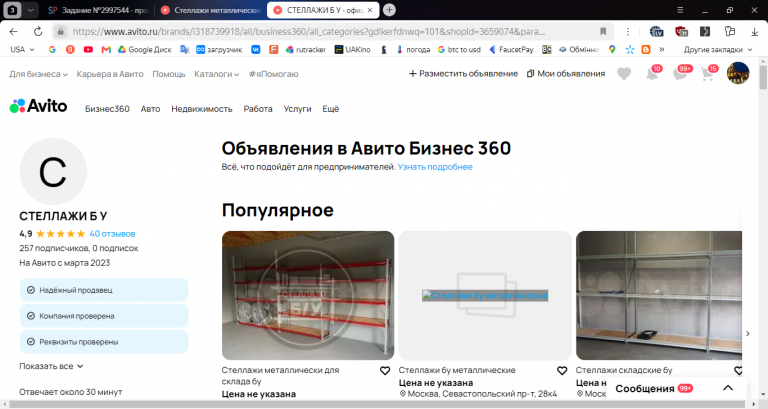This screenshot has width=768, height=409.
Task: Open the rutracker bookmark
Action: click(x=306, y=49)
